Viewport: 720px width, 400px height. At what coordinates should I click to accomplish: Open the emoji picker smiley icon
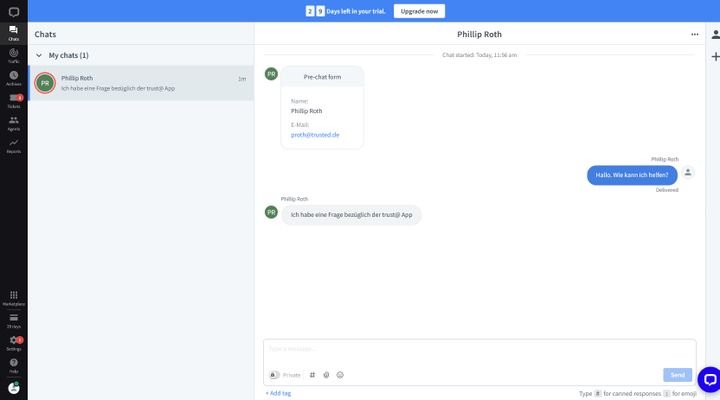(340, 375)
